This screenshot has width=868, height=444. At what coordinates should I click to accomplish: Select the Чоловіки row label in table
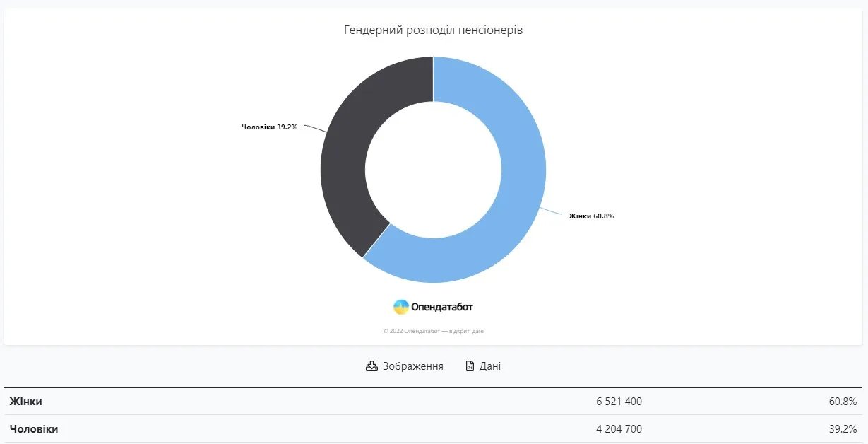click(34, 429)
